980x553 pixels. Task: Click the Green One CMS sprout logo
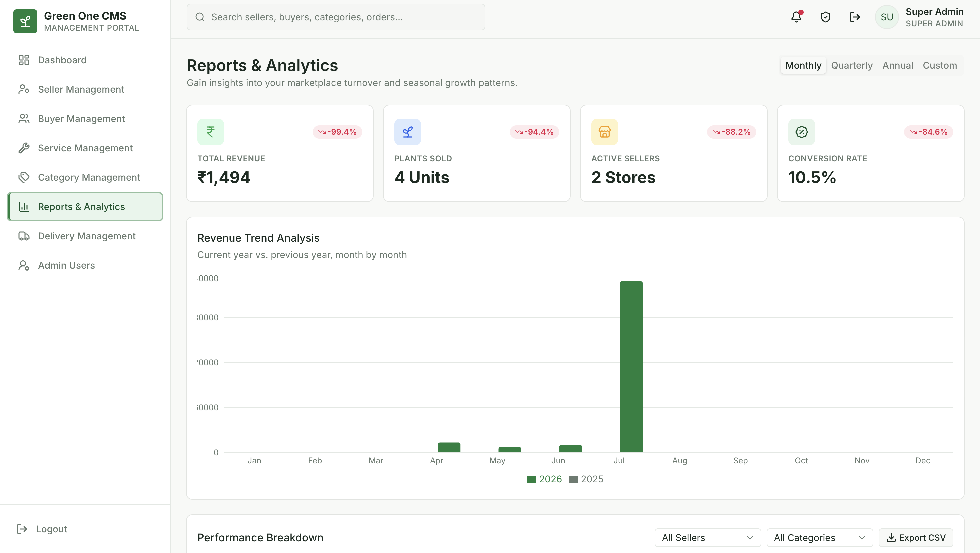coord(25,21)
